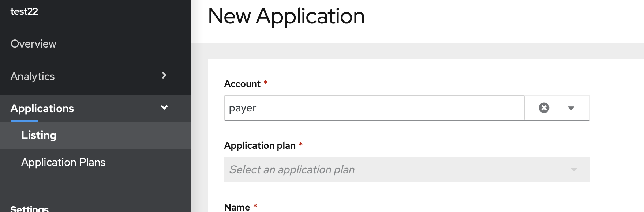644x212 pixels.
Task: Open the Analytics sidebar section
Action: click(33, 76)
